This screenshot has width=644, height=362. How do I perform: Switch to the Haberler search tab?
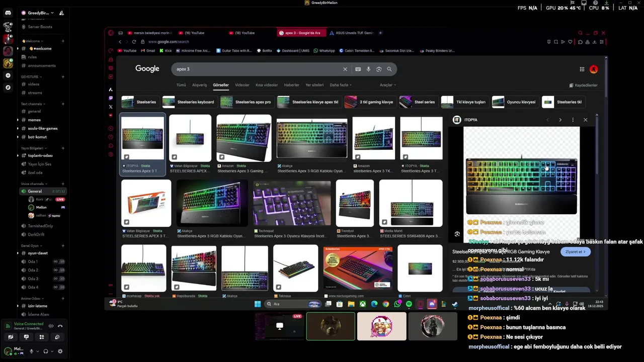291,85
